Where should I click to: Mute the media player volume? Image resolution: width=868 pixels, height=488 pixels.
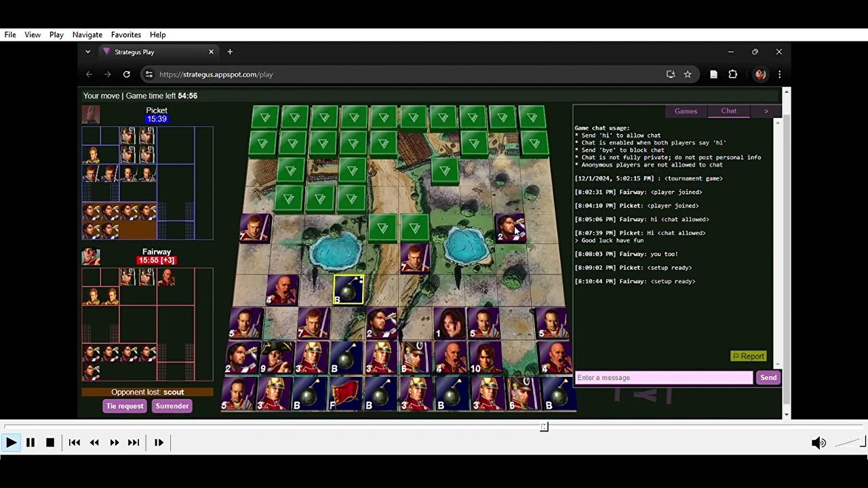coord(818,443)
